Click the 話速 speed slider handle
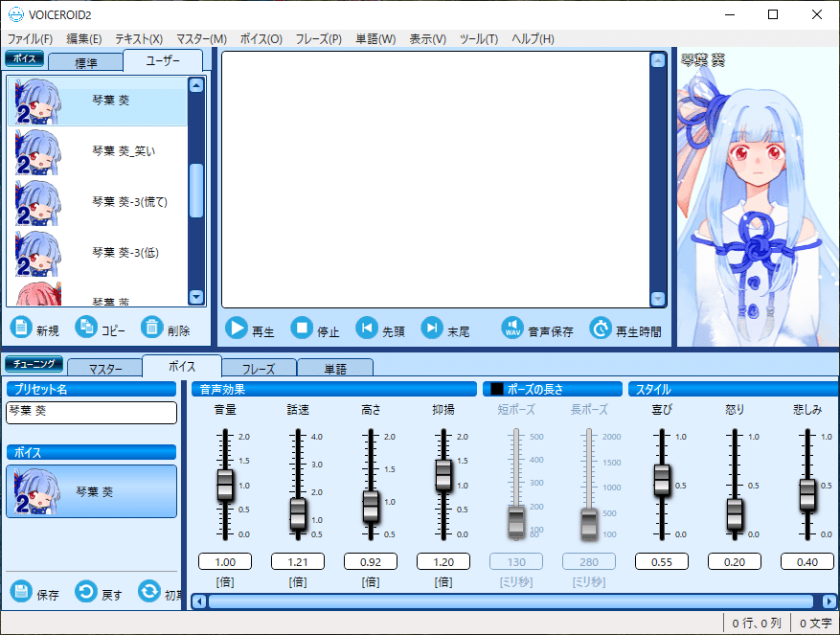Image resolution: width=840 pixels, height=635 pixels. point(298,513)
